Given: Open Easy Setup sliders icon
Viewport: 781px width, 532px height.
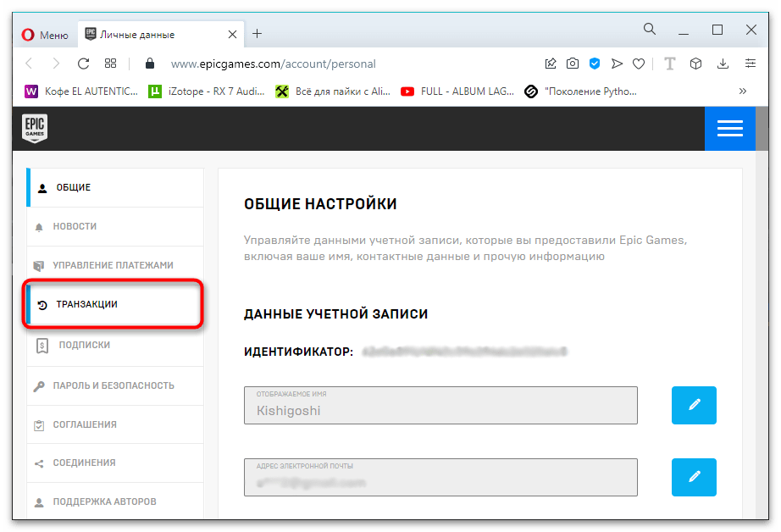Looking at the screenshot, I should (x=751, y=64).
